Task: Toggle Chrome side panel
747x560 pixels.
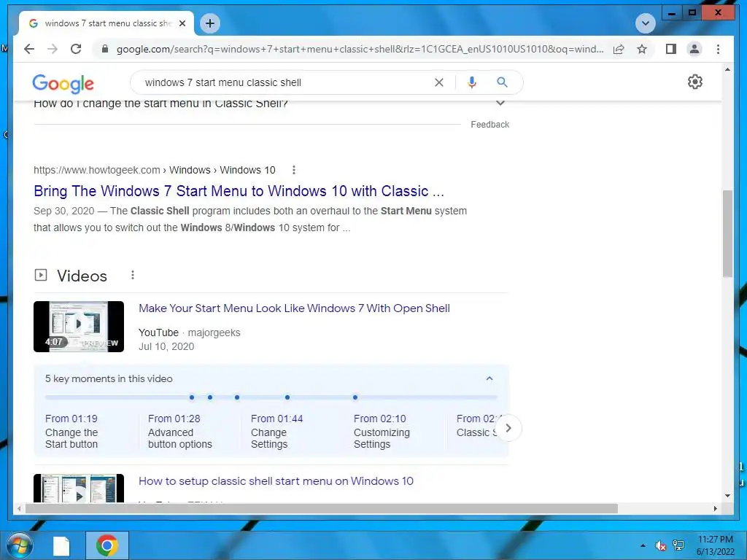Action: (x=671, y=49)
